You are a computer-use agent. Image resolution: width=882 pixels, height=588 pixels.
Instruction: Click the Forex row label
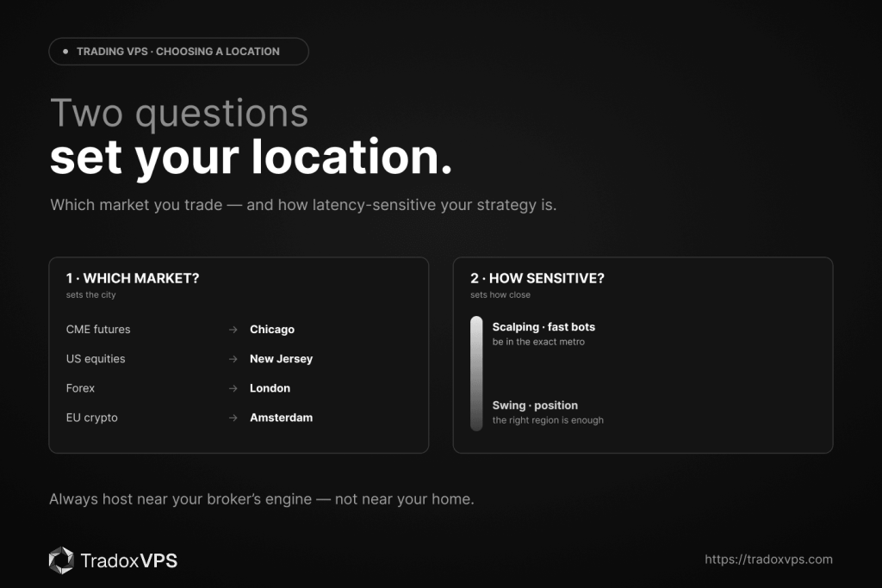(x=80, y=388)
